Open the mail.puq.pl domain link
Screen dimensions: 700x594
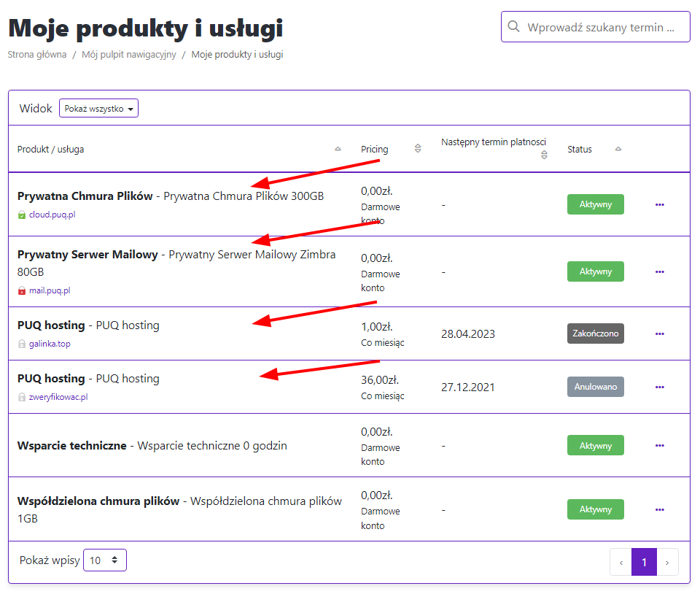[x=50, y=290]
